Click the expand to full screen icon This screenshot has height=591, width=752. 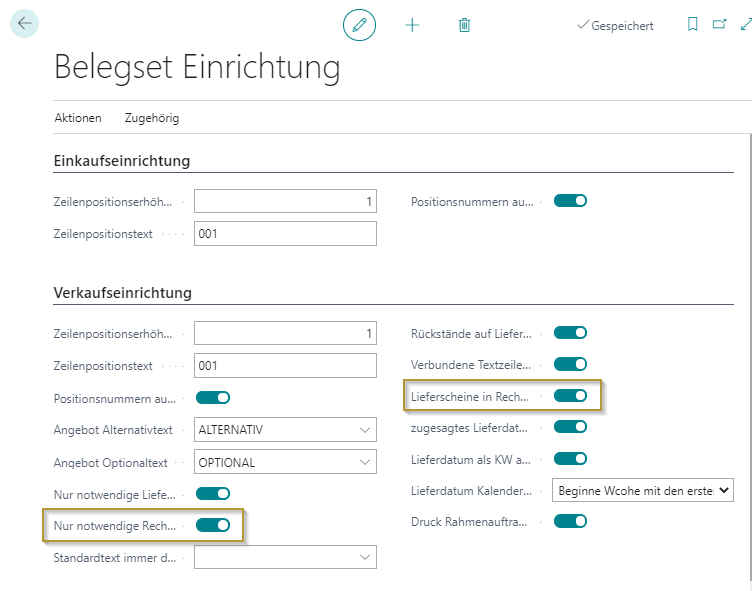744,25
